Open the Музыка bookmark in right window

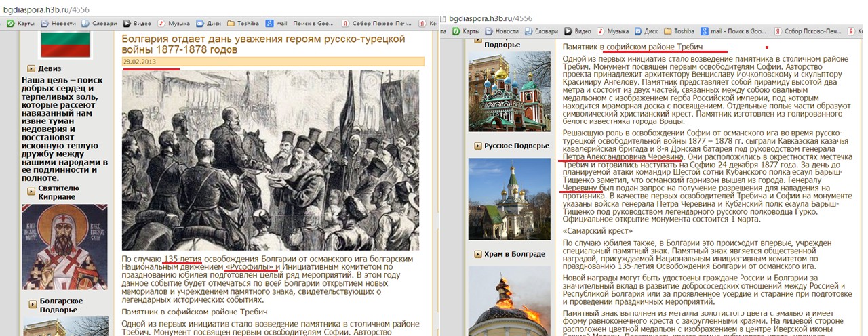(x=612, y=31)
